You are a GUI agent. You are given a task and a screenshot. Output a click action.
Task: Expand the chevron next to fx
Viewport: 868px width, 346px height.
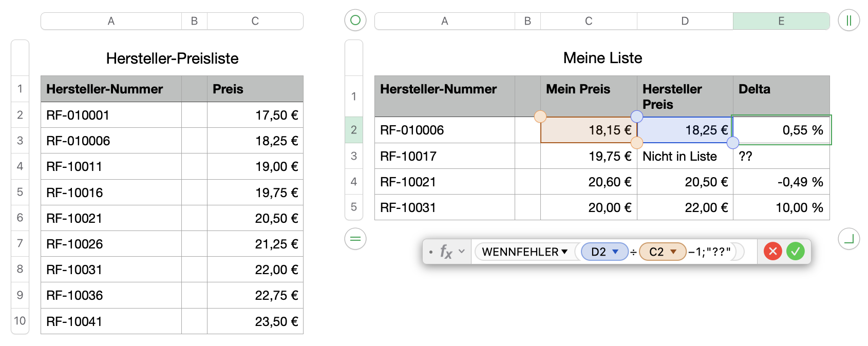pyautogui.click(x=462, y=252)
